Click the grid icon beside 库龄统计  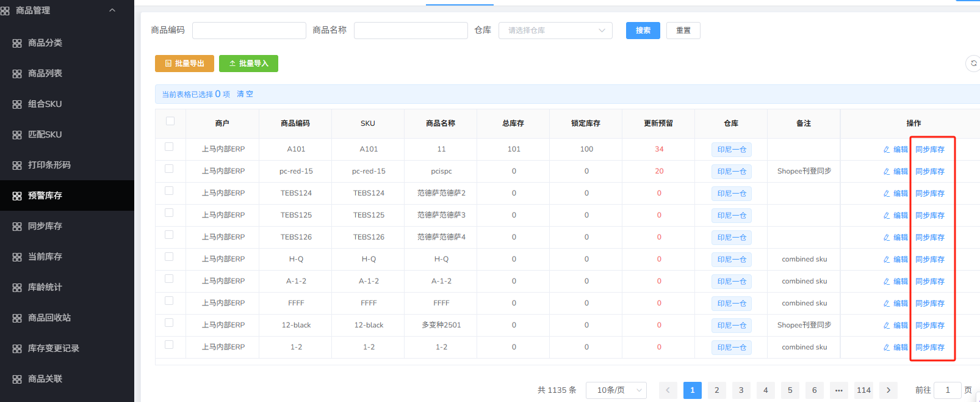point(17,288)
